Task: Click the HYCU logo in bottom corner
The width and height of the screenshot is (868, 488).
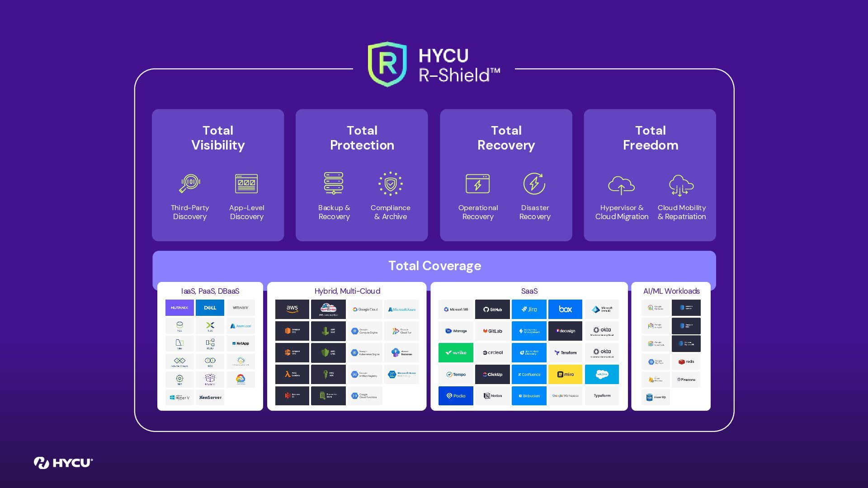Action: [63, 463]
